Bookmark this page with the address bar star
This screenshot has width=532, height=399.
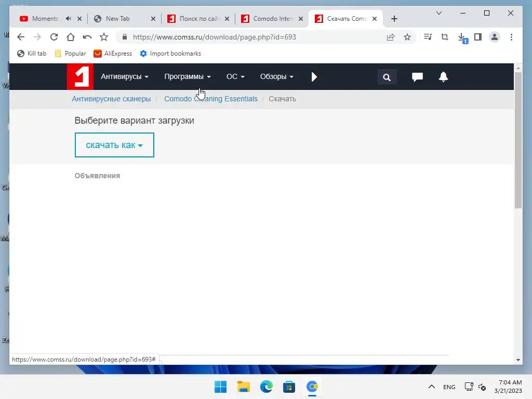[x=407, y=37]
